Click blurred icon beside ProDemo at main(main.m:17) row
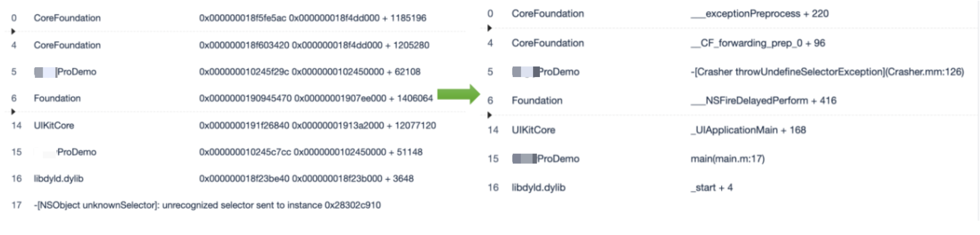Viewport: 980px width, 235px height. [524, 158]
